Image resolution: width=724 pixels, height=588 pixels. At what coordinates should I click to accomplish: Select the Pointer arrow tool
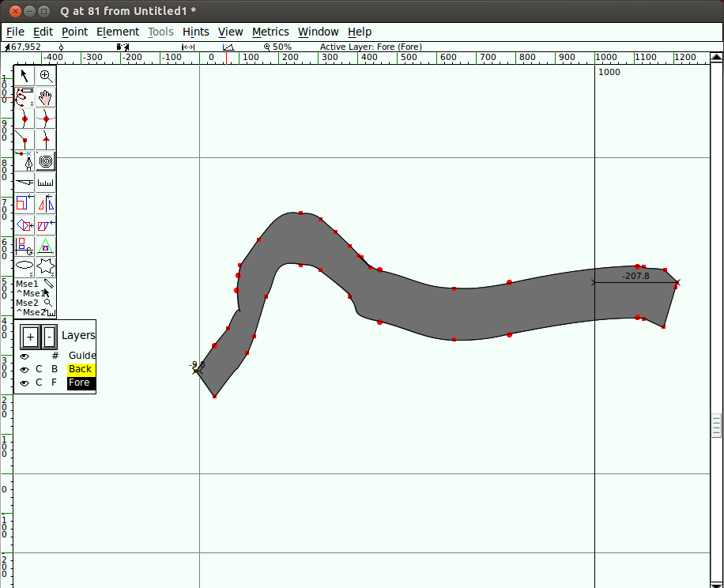click(x=25, y=76)
